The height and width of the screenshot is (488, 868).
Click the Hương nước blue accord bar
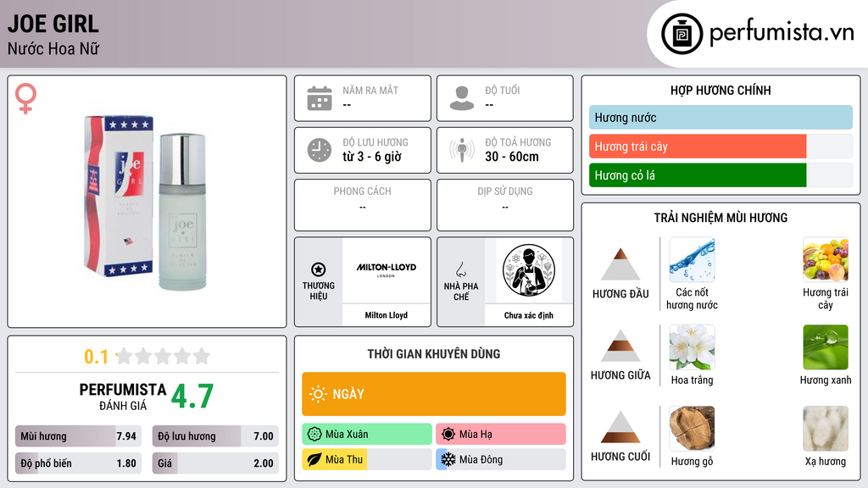pos(721,117)
